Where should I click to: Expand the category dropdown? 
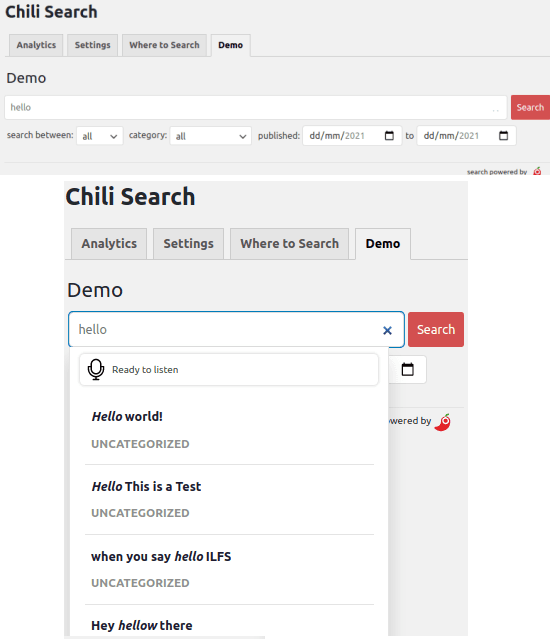(211, 136)
